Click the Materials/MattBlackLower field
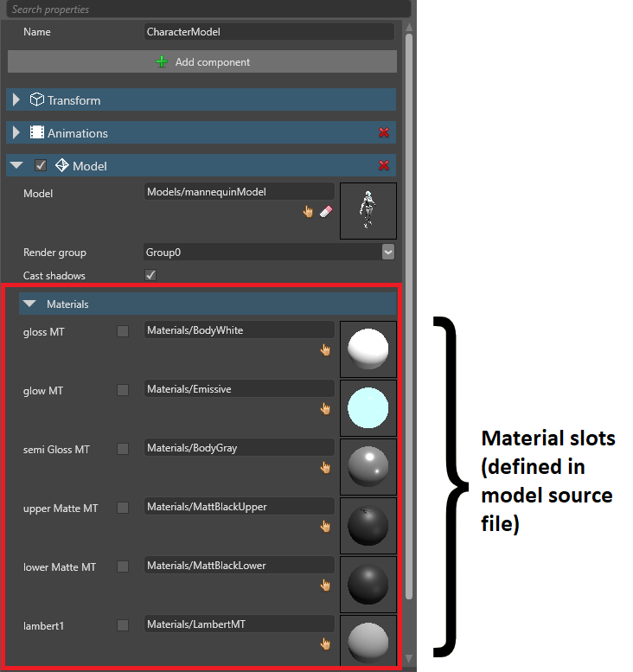Image resolution: width=633 pixels, height=672 pixels. [x=240, y=566]
